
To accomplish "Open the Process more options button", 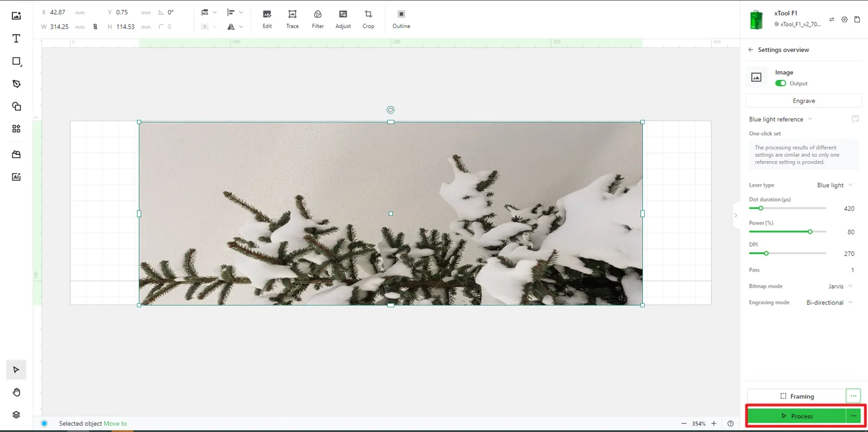I will pyautogui.click(x=853, y=416).
